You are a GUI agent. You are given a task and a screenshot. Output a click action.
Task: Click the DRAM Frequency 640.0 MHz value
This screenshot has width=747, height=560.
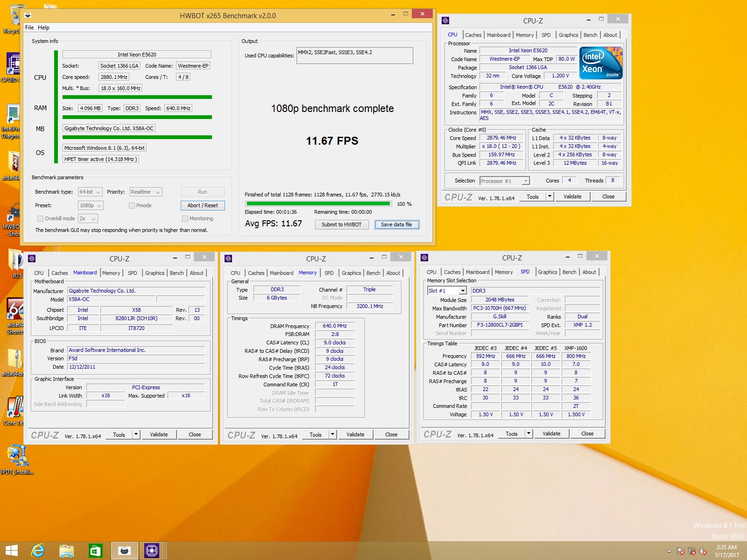(x=335, y=326)
